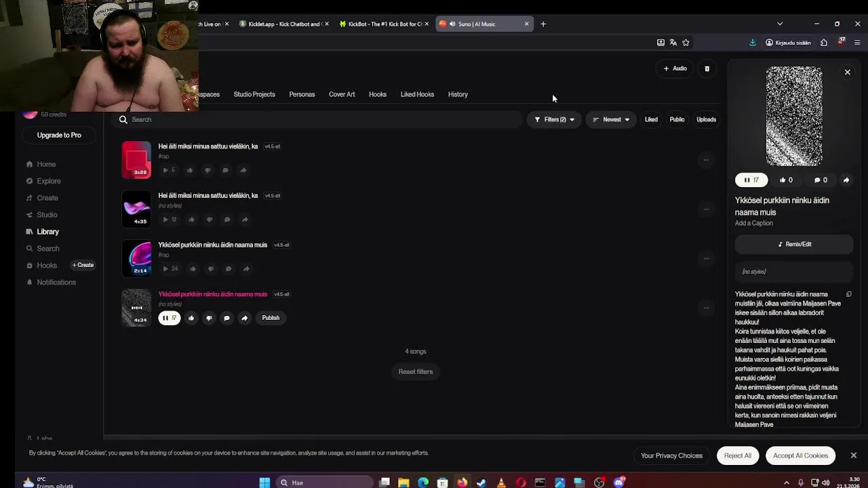This screenshot has height=488, width=868.
Task: Dislike the 4:35 Hei äiti song
Action: (x=210, y=220)
